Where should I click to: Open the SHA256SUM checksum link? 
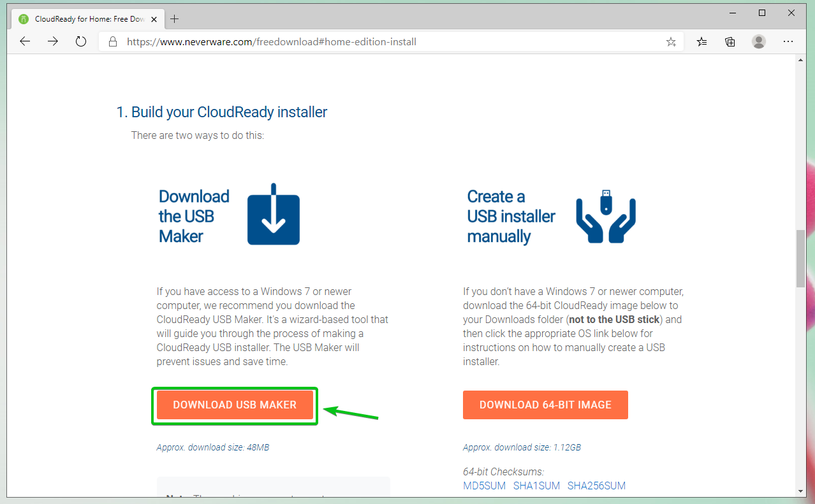coord(596,486)
